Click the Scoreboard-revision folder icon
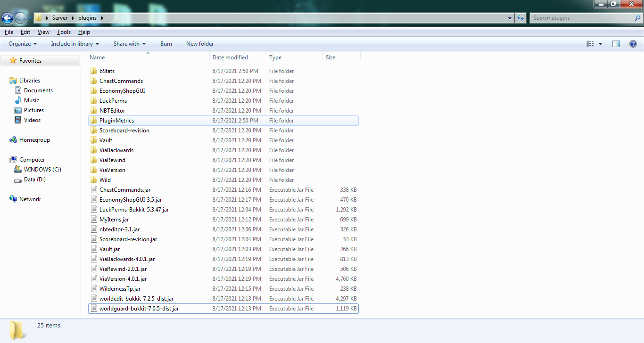Viewport: 644px width, 343px height. [94, 131]
